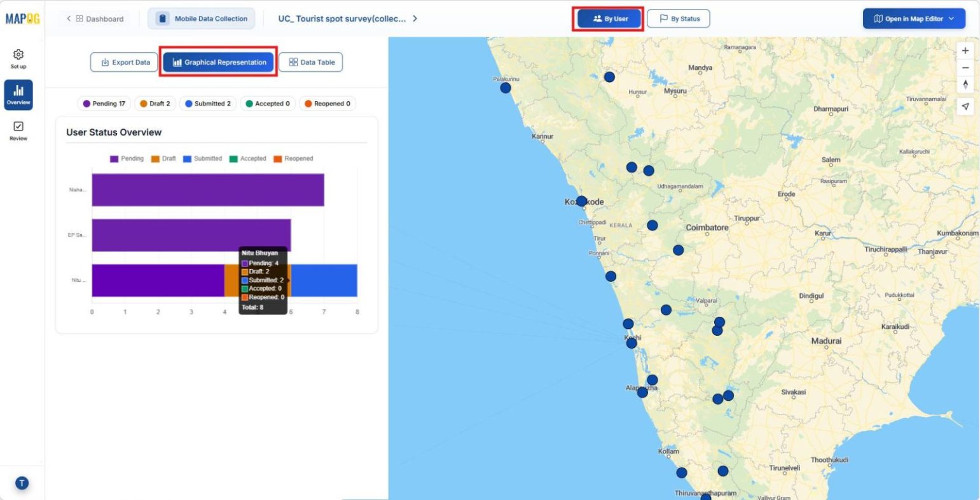Select the map marker near Kochi
980x500 pixels.
pyautogui.click(x=631, y=342)
